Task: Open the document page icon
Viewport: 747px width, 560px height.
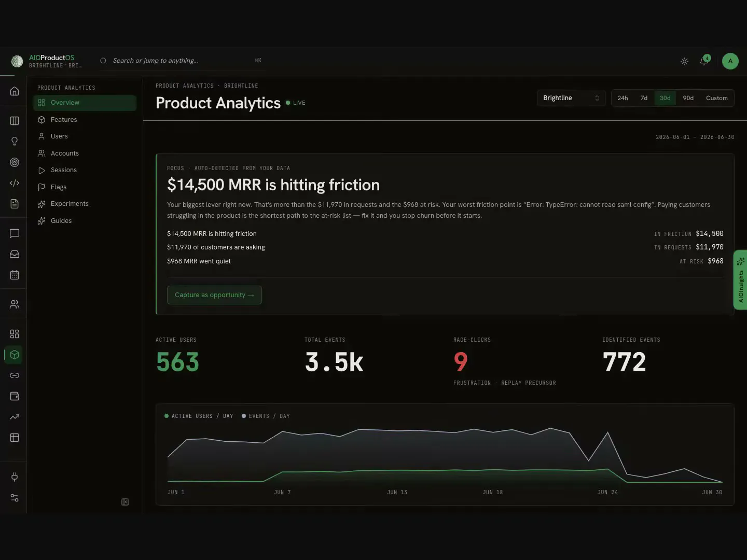Action: tap(15, 204)
